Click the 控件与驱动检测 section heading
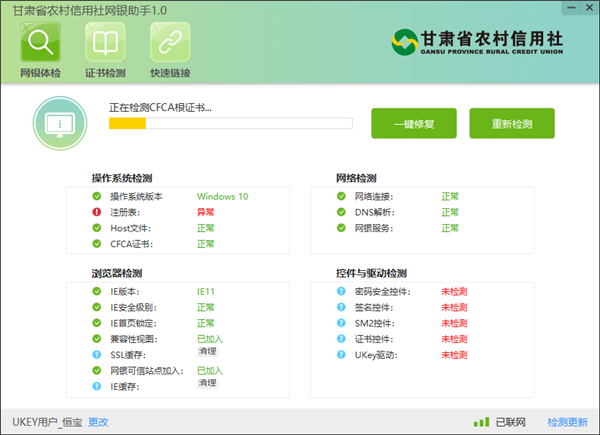Screen dimensions: 600x435 click(x=371, y=273)
